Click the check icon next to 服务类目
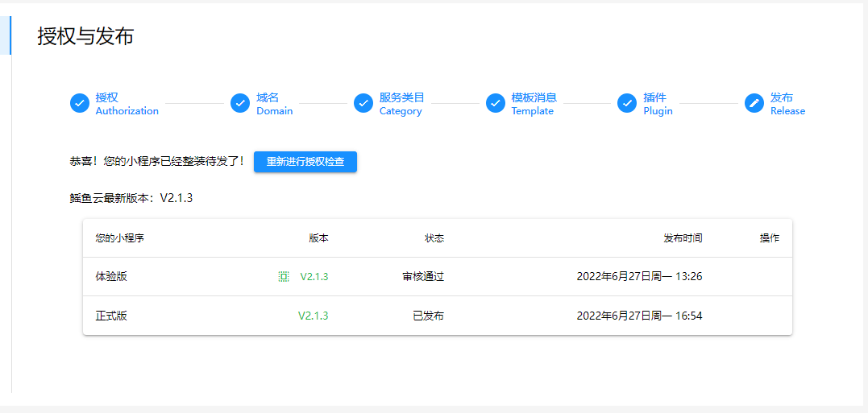868x413 pixels. [363, 104]
